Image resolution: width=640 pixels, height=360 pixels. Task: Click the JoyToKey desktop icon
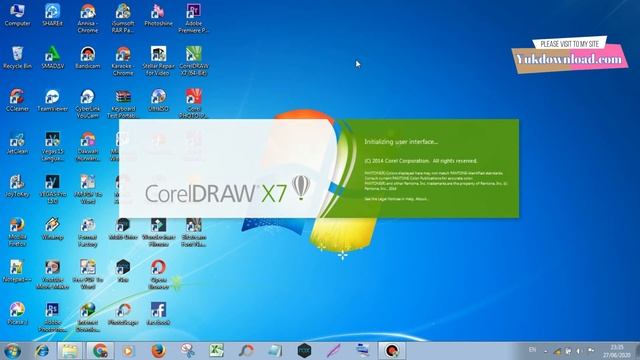click(17, 186)
